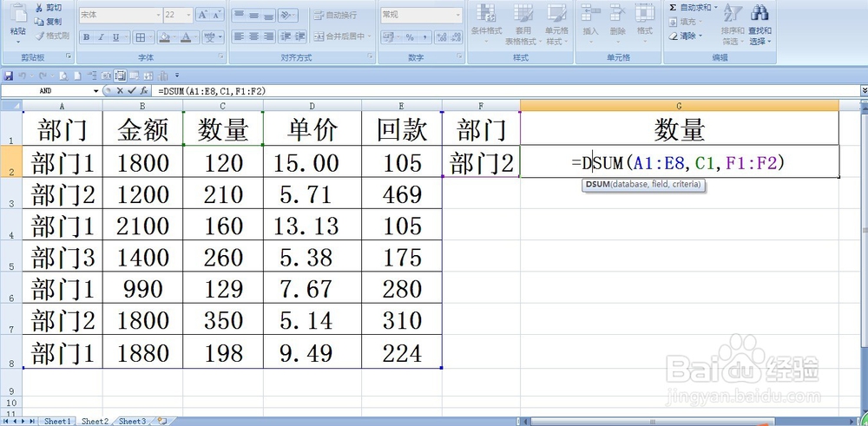Click AutoSum (自动求和)
Image resolution: width=868 pixels, height=426 pixels.
coord(693,7)
